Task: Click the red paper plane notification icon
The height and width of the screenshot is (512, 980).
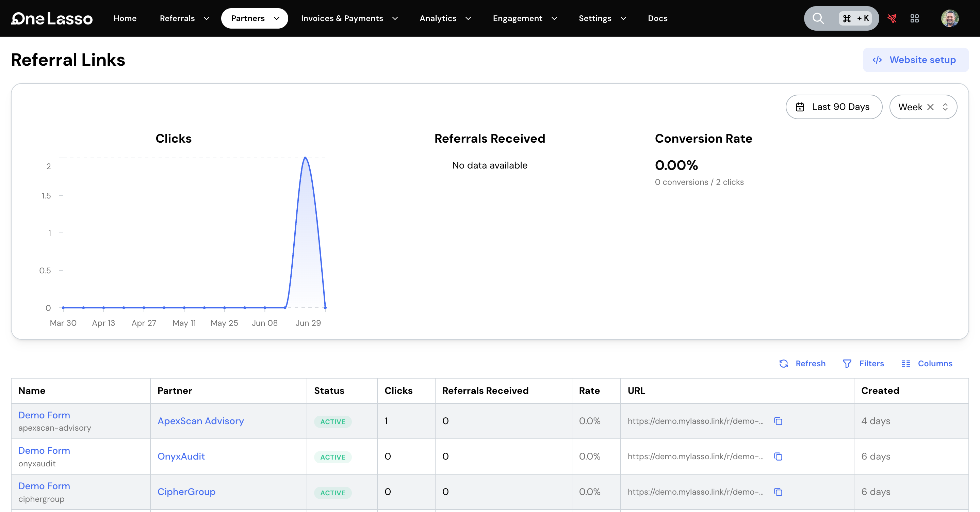Action: point(892,18)
